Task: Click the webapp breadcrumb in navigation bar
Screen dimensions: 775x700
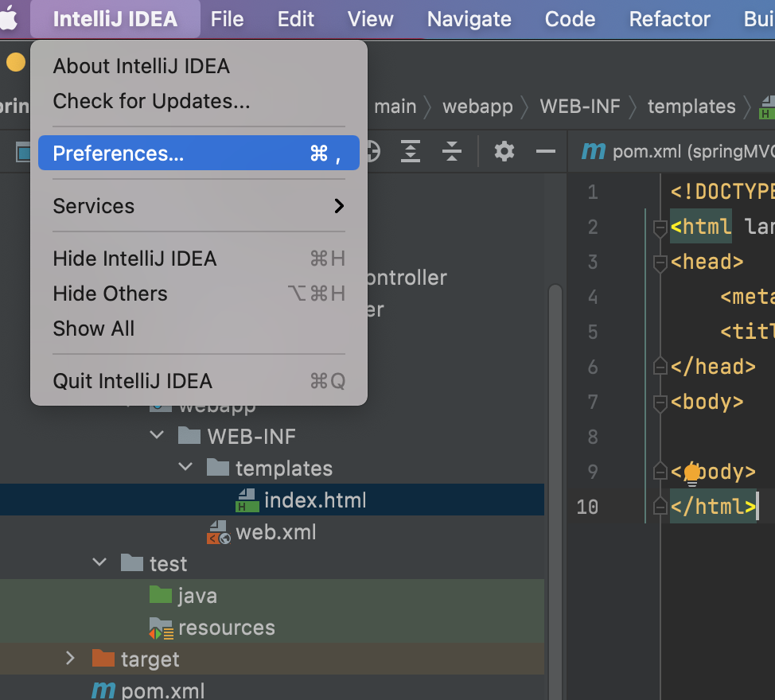Action: point(477,107)
